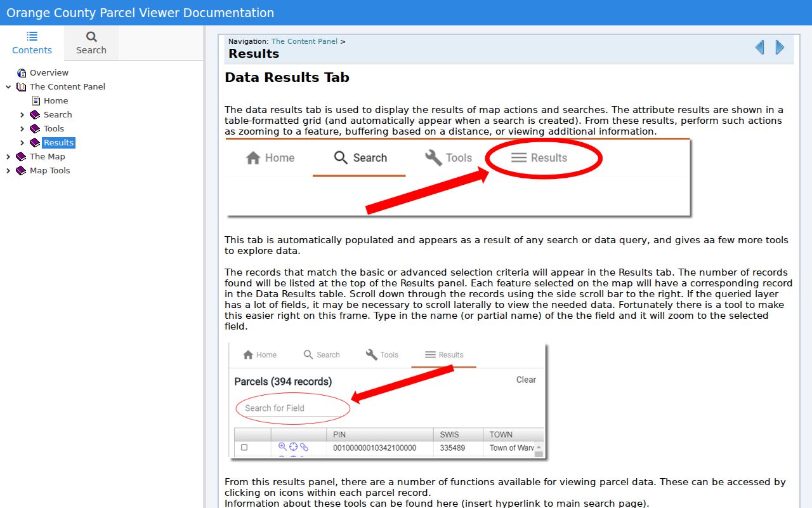This screenshot has height=508, width=812.
Task: Click the purple book icon beside Tools
Action: [35, 129]
